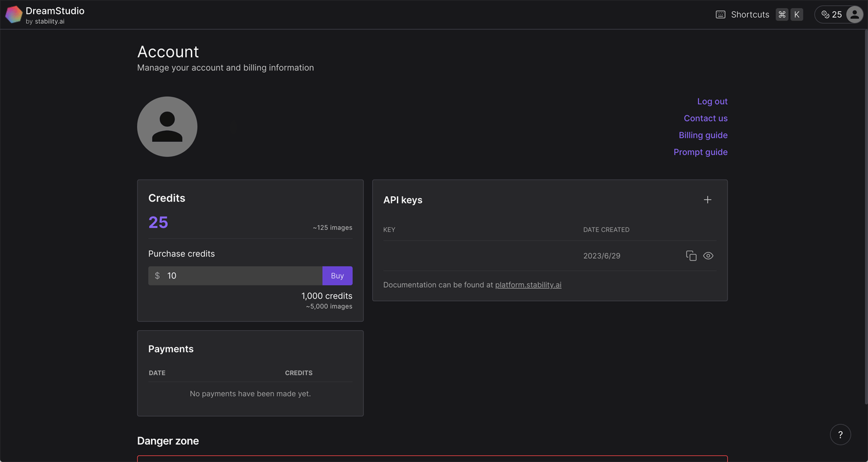Open the Prompt guide link
Image resolution: width=868 pixels, height=462 pixels.
(x=700, y=152)
